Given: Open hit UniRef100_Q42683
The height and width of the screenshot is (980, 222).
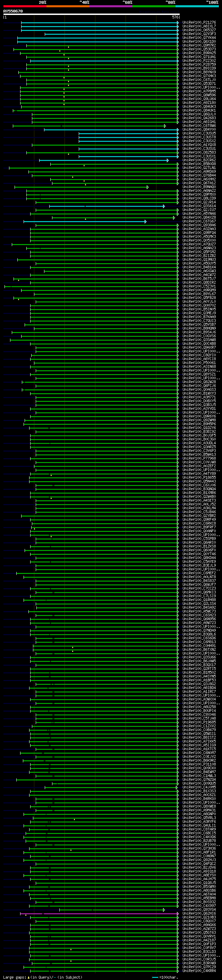Looking at the screenshot, I should (199, 118).
